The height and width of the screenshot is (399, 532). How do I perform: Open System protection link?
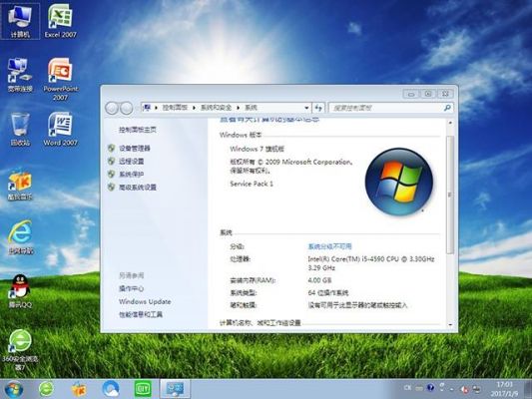click(x=132, y=175)
